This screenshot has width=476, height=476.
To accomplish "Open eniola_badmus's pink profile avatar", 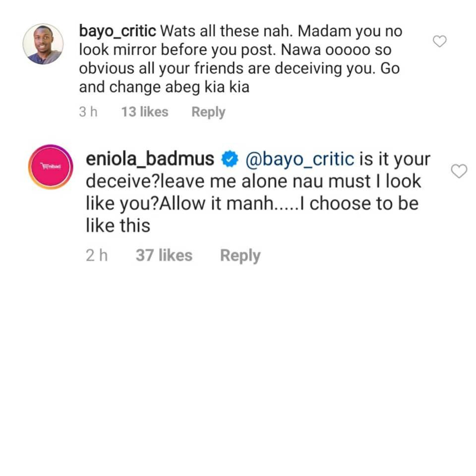I will (x=51, y=167).
